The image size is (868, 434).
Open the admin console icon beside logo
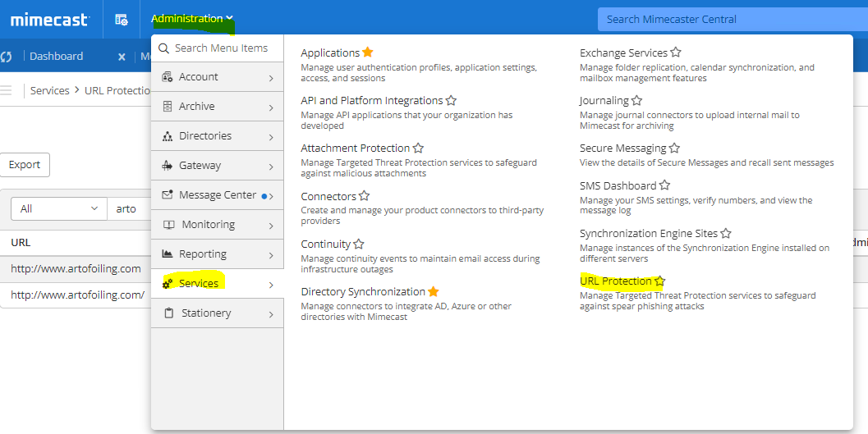[122, 20]
